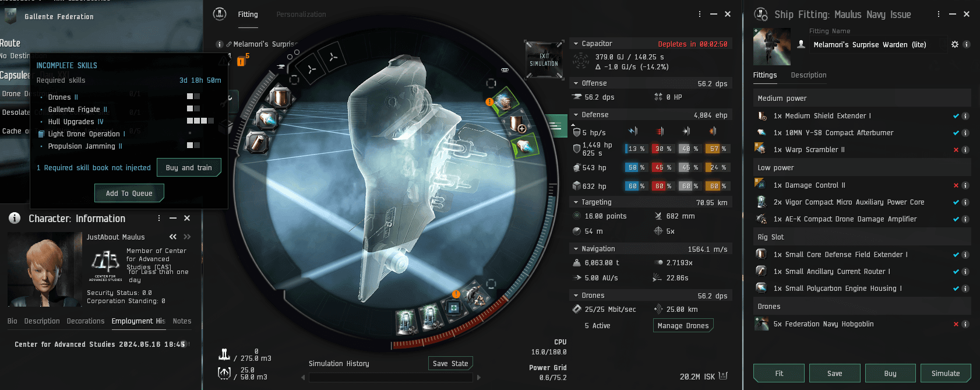Switch to the Description tab in Ship Fitting
This screenshot has width=980, height=390.
click(x=809, y=75)
